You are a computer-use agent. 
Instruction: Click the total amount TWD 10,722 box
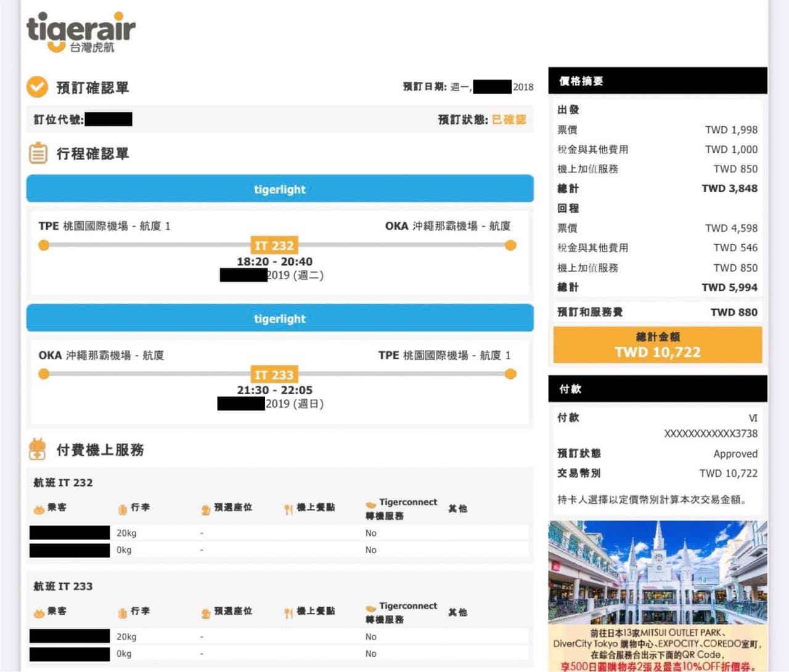coord(658,345)
